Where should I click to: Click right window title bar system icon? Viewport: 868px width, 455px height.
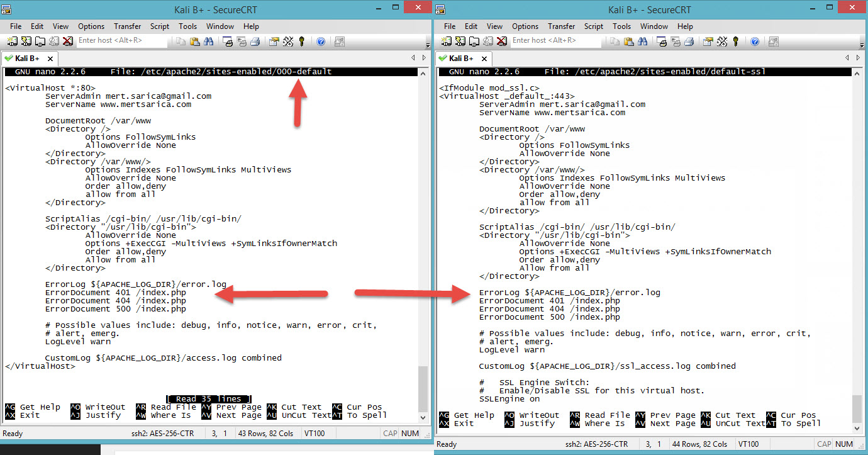point(441,9)
